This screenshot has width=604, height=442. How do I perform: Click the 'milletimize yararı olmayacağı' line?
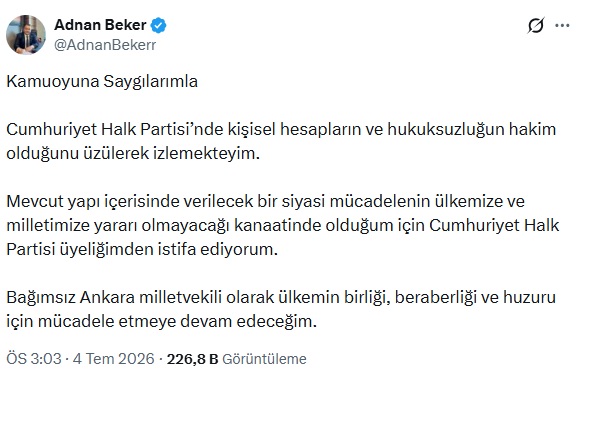pos(117,226)
